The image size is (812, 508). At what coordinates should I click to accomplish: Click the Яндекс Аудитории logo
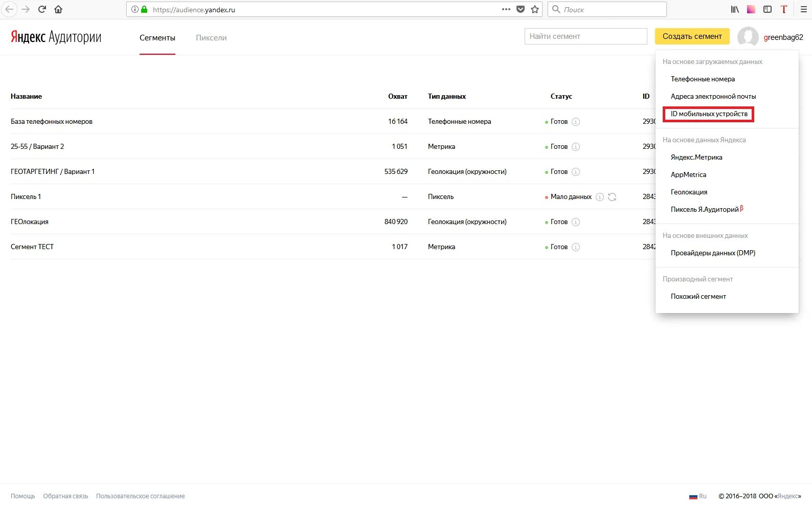[x=56, y=37]
